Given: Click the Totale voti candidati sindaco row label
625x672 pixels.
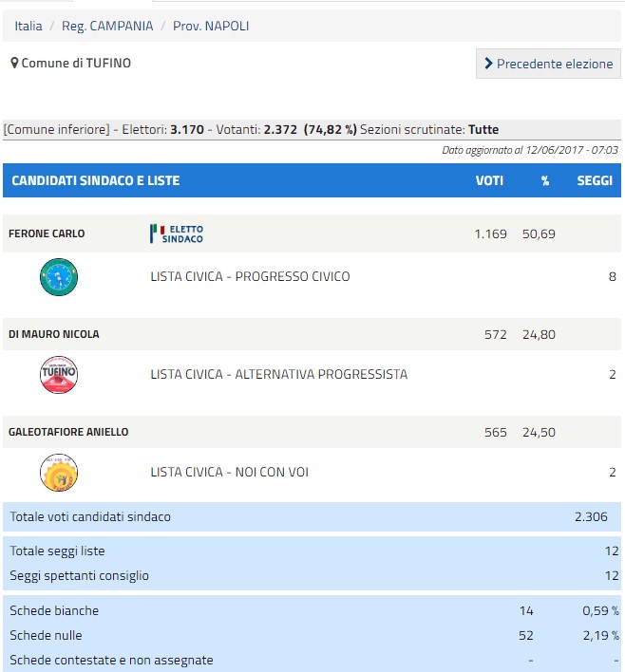Looking at the screenshot, I should point(90,516).
